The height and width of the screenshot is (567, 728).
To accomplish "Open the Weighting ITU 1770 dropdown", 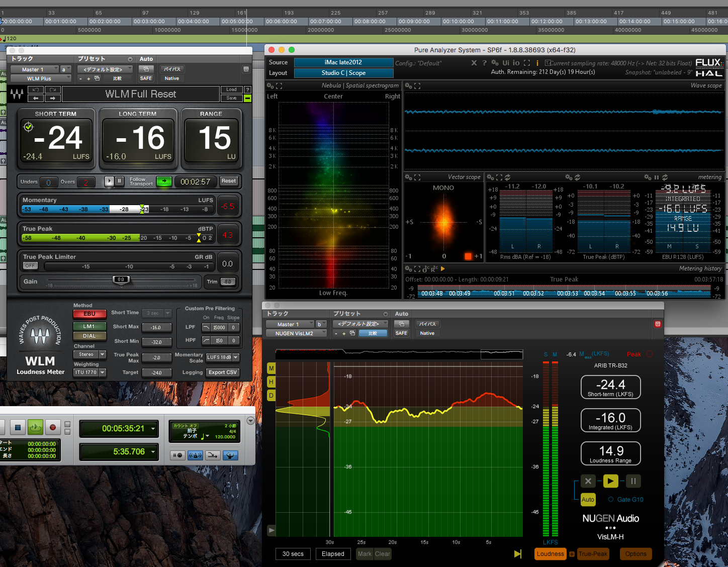I will 90,372.
